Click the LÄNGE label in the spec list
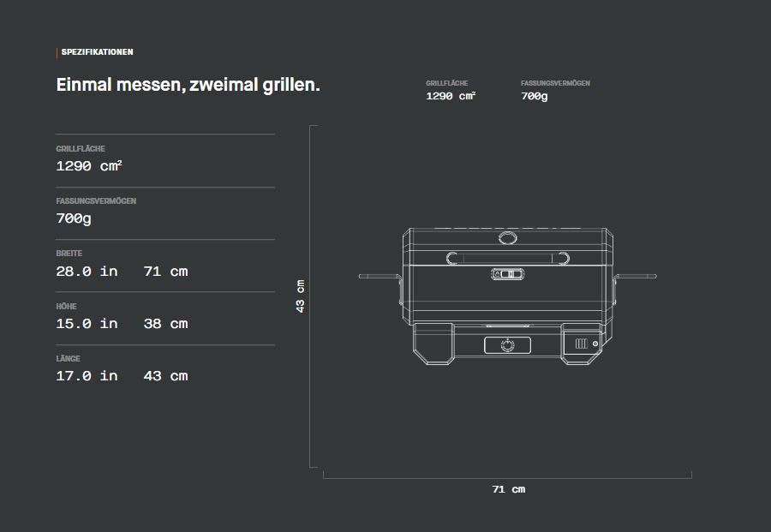771x532 pixels. point(68,358)
